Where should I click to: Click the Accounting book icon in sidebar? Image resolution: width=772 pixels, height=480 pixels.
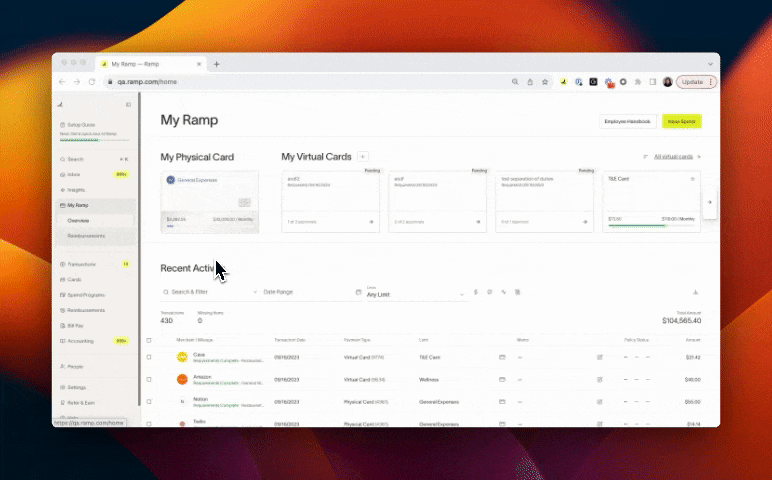tap(63, 341)
